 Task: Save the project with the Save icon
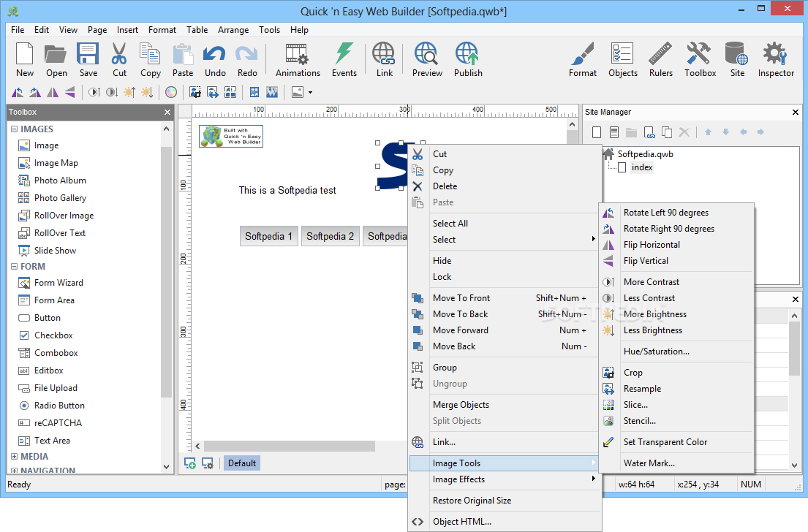point(88,60)
